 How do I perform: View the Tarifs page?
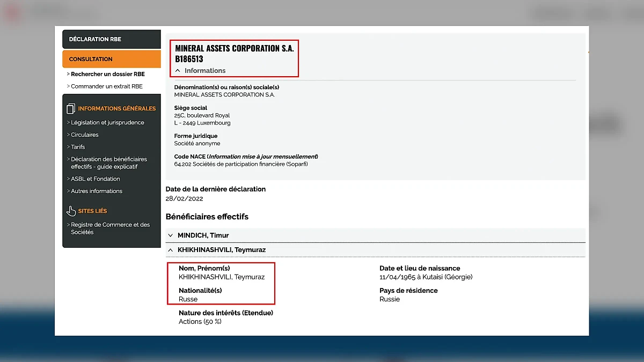[x=78, y=147]
